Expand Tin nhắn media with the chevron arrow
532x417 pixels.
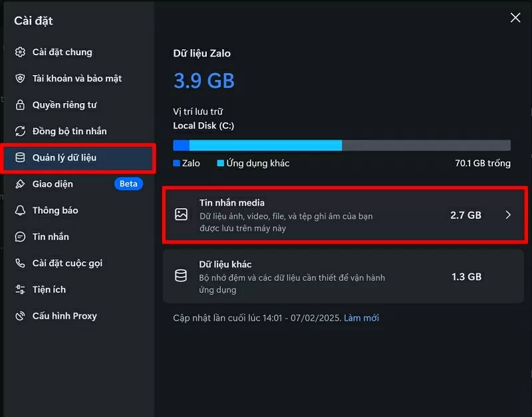click(x=508, y=215)
